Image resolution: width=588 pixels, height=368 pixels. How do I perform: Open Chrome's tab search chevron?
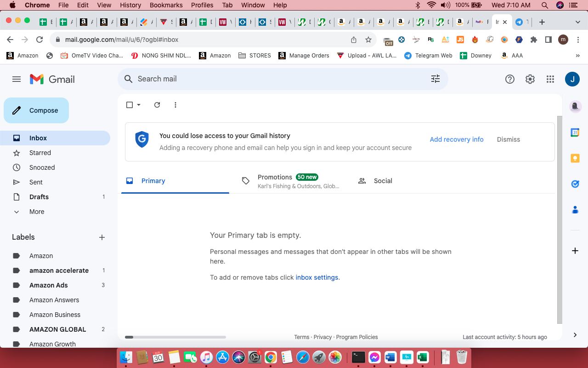click(x=578, y=22)
